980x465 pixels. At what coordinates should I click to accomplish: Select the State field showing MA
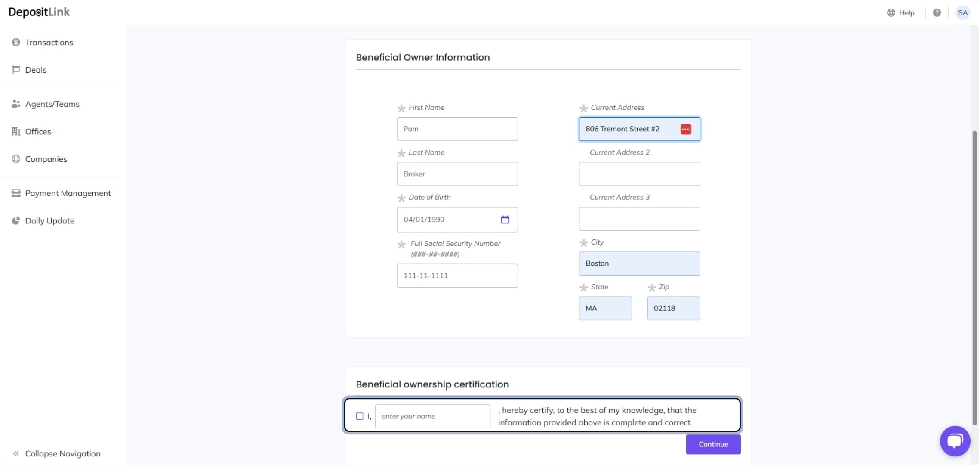click(605, 308)
